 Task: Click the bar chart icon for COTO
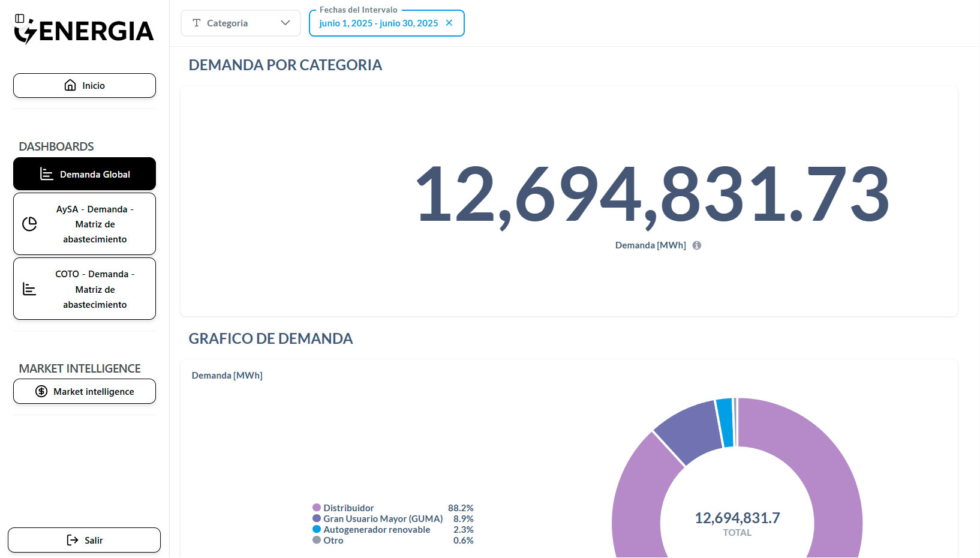tap(29, 289)
